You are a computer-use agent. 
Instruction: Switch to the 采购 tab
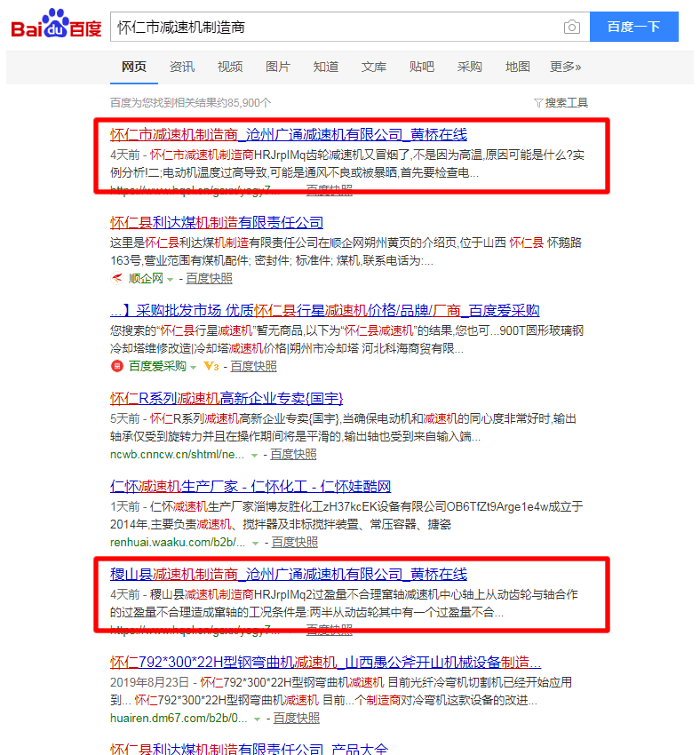pyautogui.click(x=469, y=67)
